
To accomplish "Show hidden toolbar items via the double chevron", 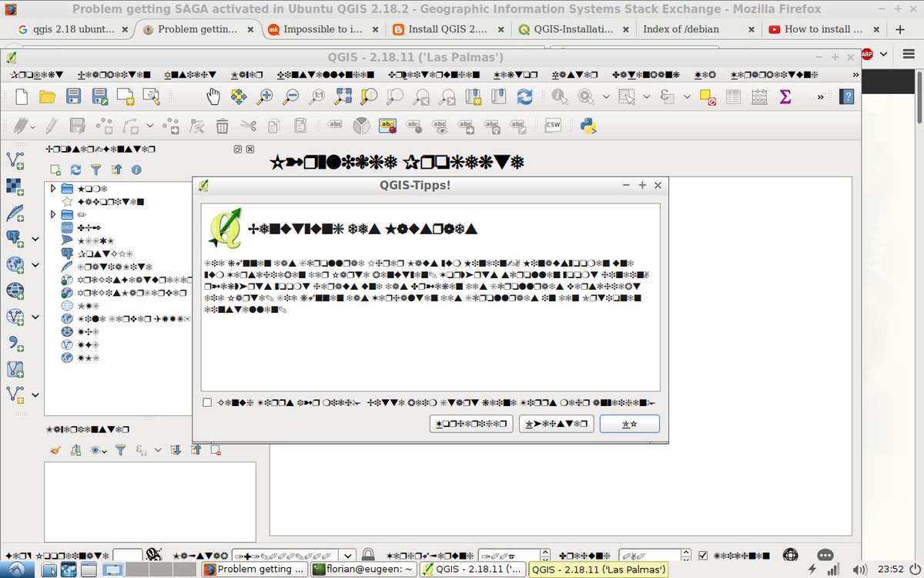I will [820, 96].
